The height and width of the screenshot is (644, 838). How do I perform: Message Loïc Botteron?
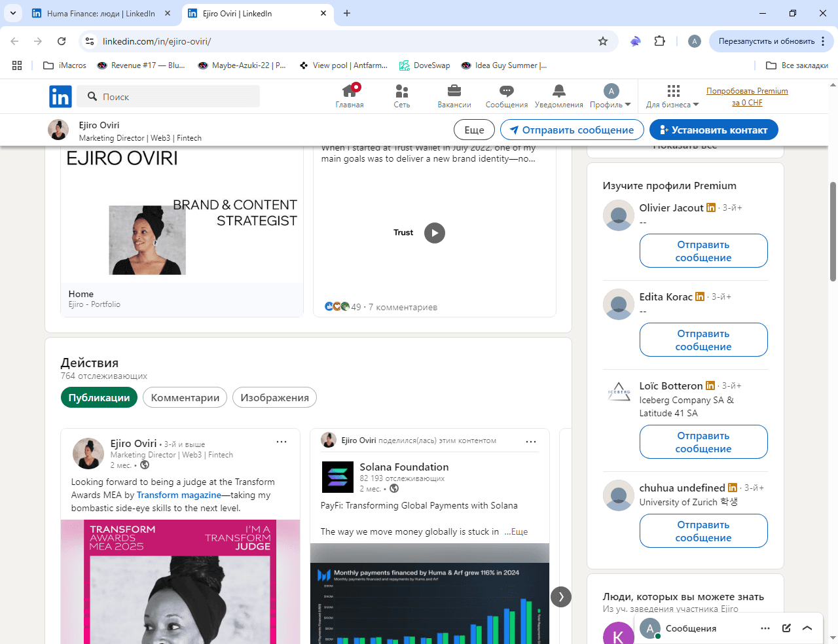[704, 442]
